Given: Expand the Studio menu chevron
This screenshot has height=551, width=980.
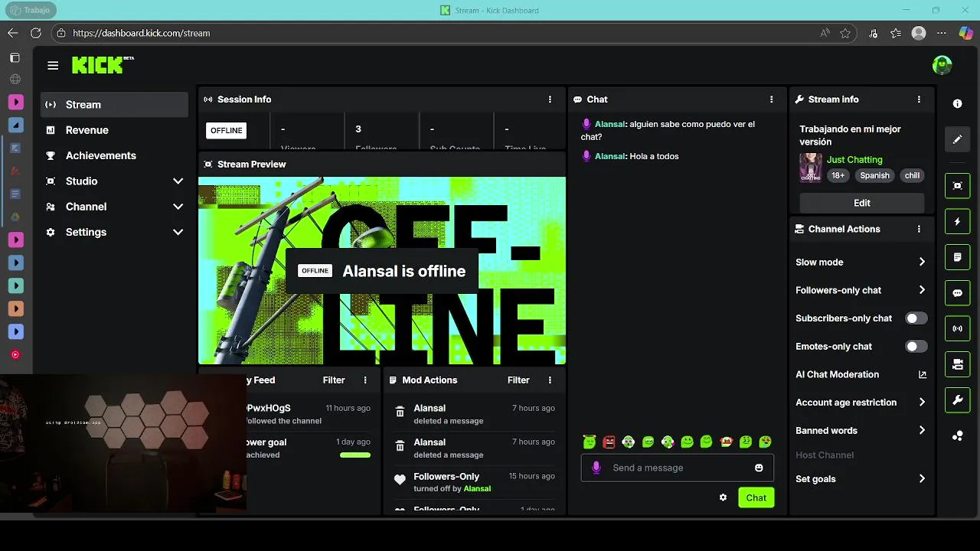Looking at the screenshot, I should coord(178,181).
